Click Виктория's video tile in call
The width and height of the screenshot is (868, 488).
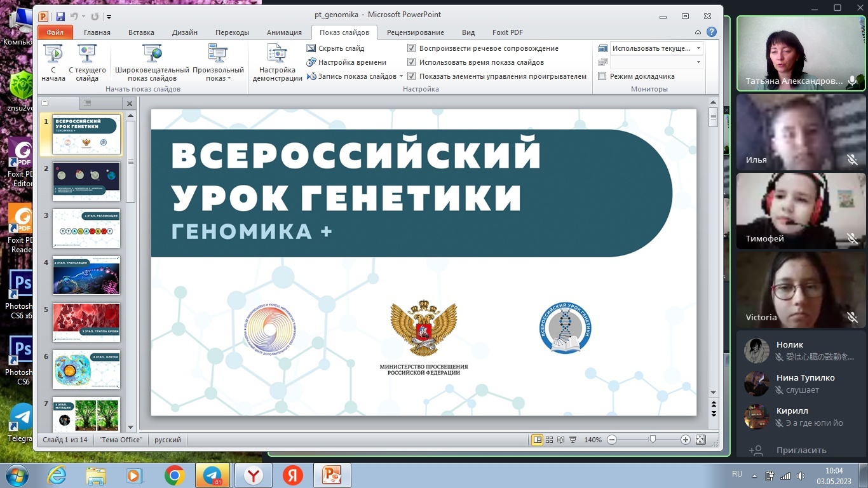(801, 290)
